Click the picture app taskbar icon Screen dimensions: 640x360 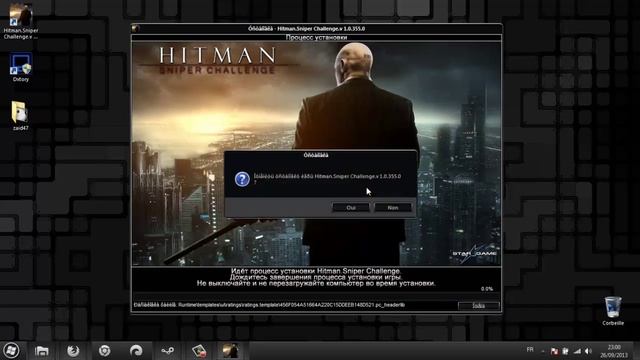[199, 351]
